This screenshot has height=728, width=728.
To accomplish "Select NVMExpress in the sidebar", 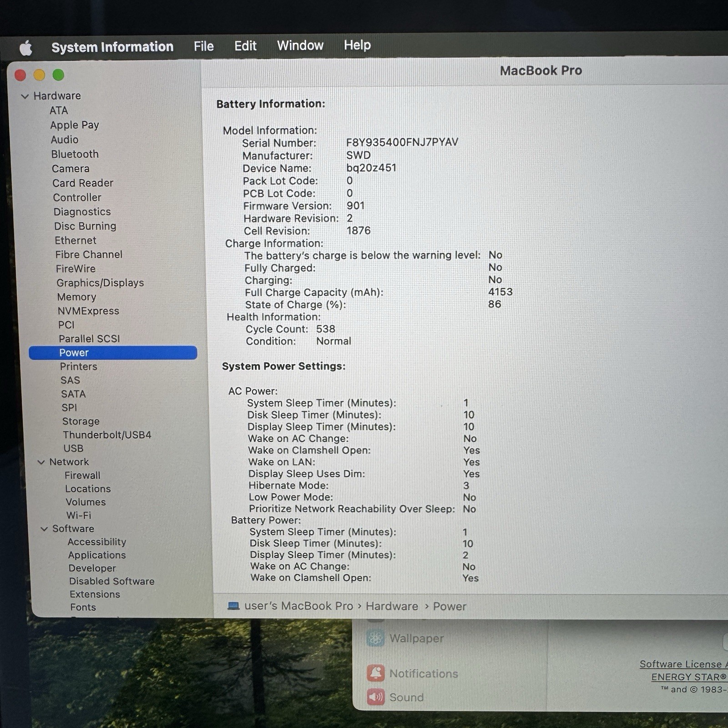I will coord(88,311).
